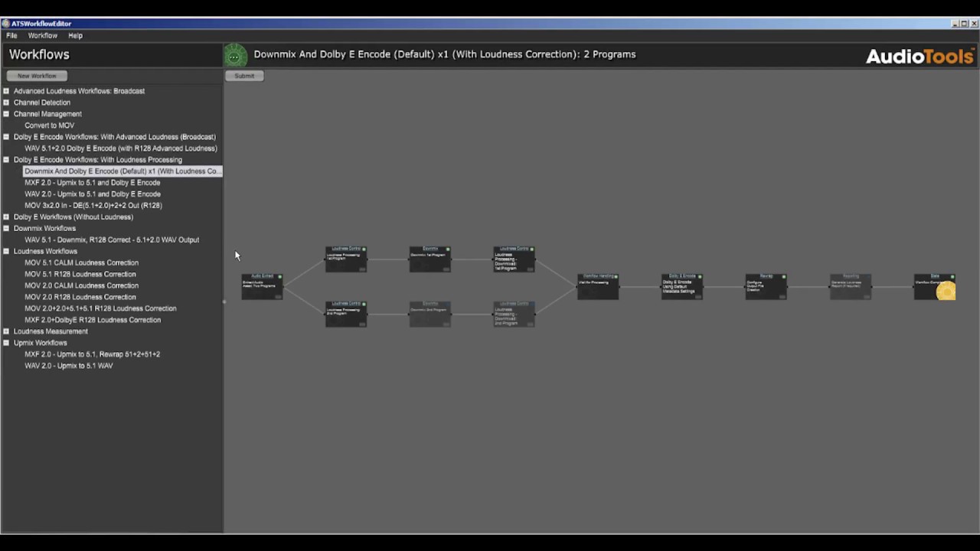Screen dimensions: 980x551
Task: Select MOV 5.1 R128 Loudness Correction
Action: click(x=80, y=274)
